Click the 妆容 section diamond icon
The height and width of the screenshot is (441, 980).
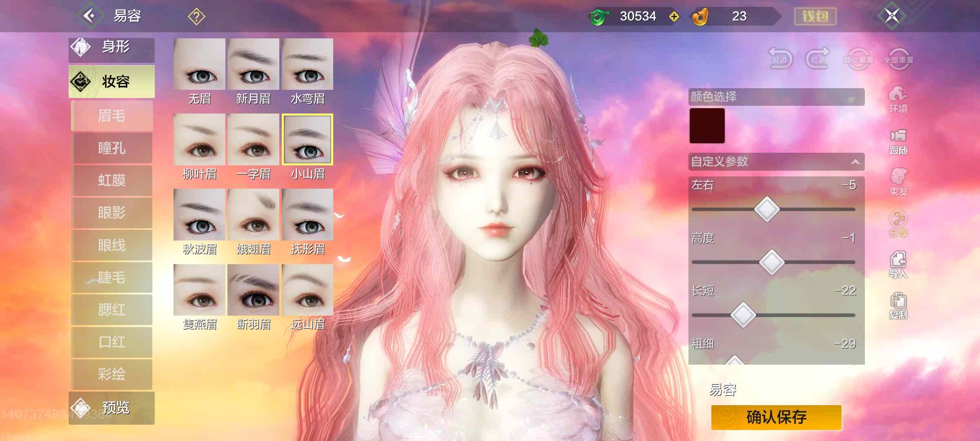[81, 81]
